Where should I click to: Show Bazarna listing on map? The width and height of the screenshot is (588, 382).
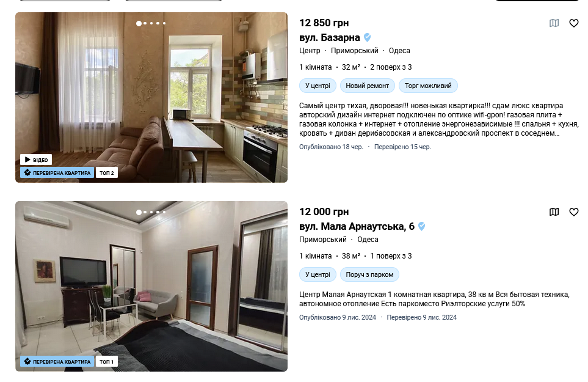pos(554,23)
